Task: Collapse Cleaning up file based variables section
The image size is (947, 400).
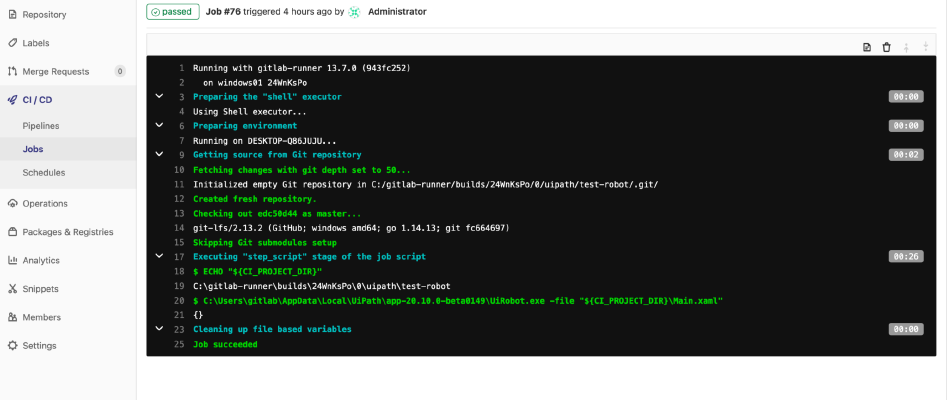Action: tap(159, 329)
